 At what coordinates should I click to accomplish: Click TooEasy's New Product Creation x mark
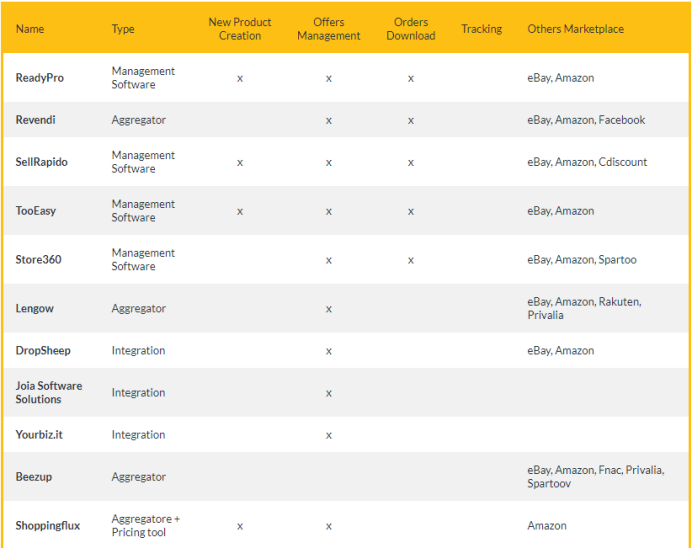pyautogui.click(x=240, y=212)
